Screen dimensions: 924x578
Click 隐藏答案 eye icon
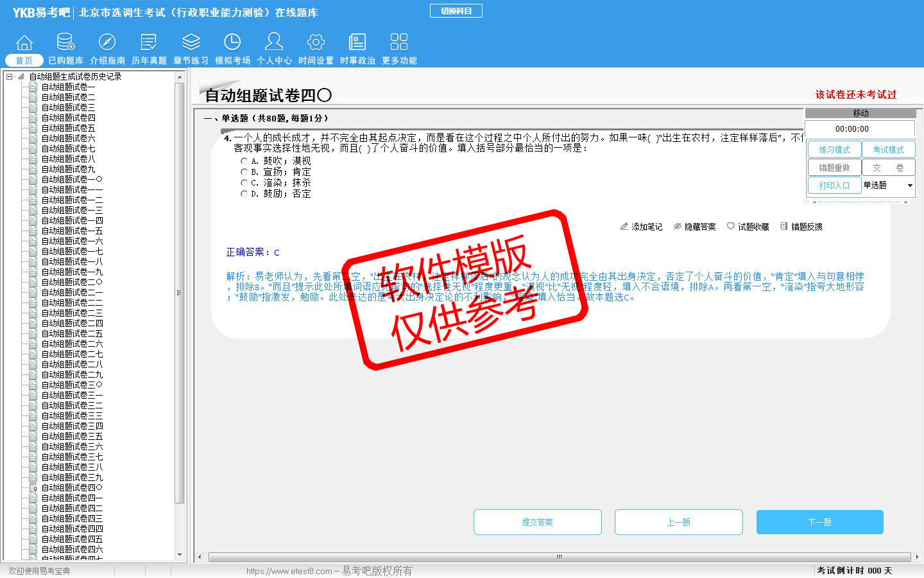tap(677, 227)
